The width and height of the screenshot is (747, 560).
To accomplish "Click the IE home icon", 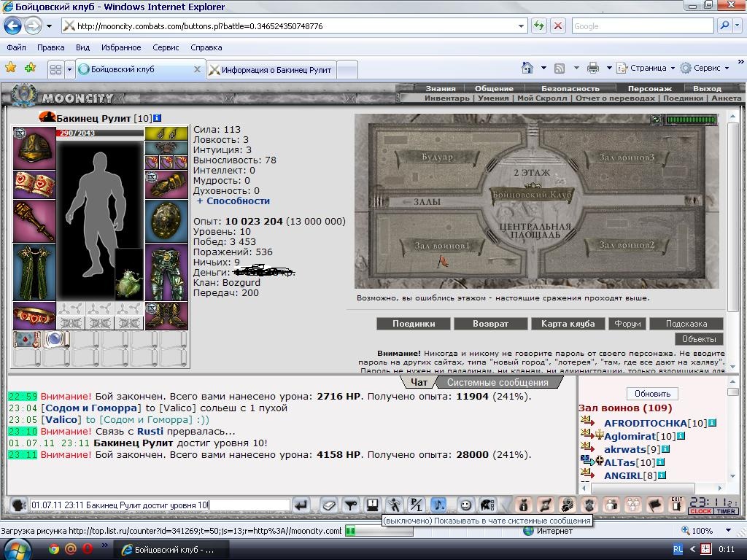I will 527,68.
